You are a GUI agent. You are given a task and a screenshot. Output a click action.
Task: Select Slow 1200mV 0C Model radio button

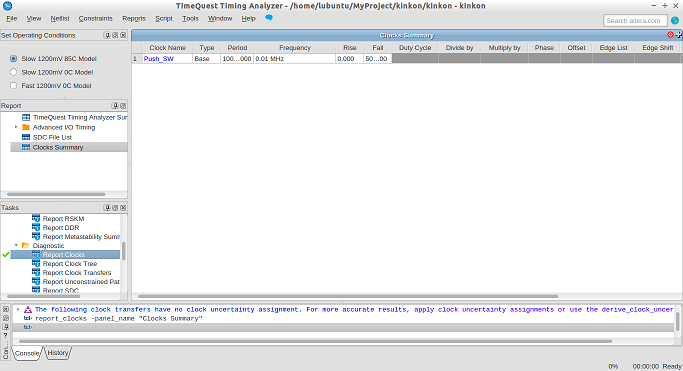pyautogui.click(x=14, y=72)
